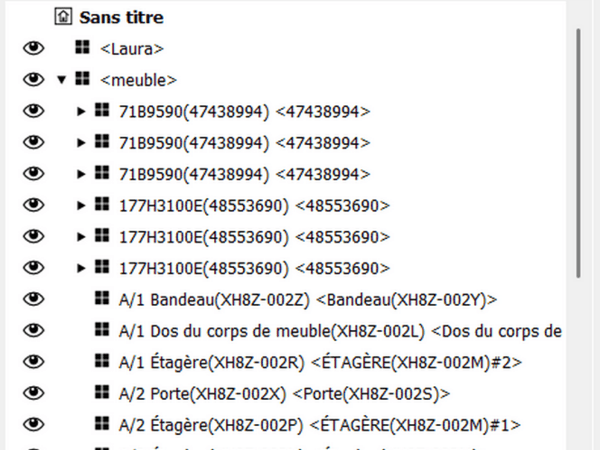Collapse the <meuble> tree node

tap(61, 79)
